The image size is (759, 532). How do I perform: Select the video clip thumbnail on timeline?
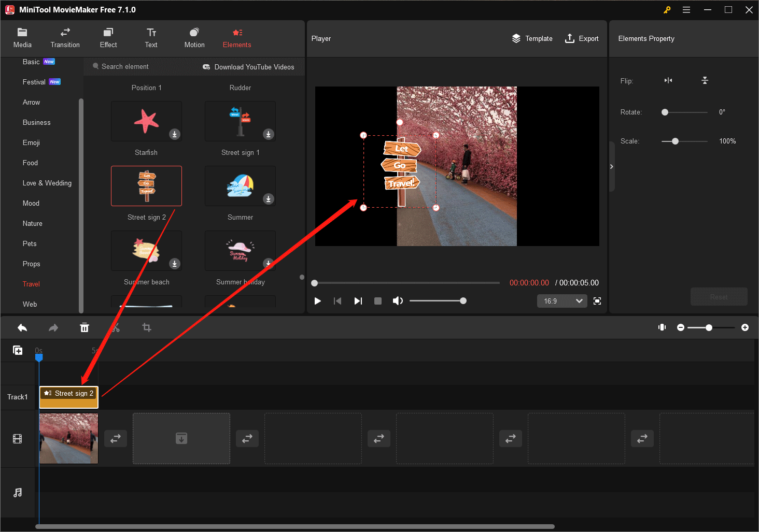point(68,438)
